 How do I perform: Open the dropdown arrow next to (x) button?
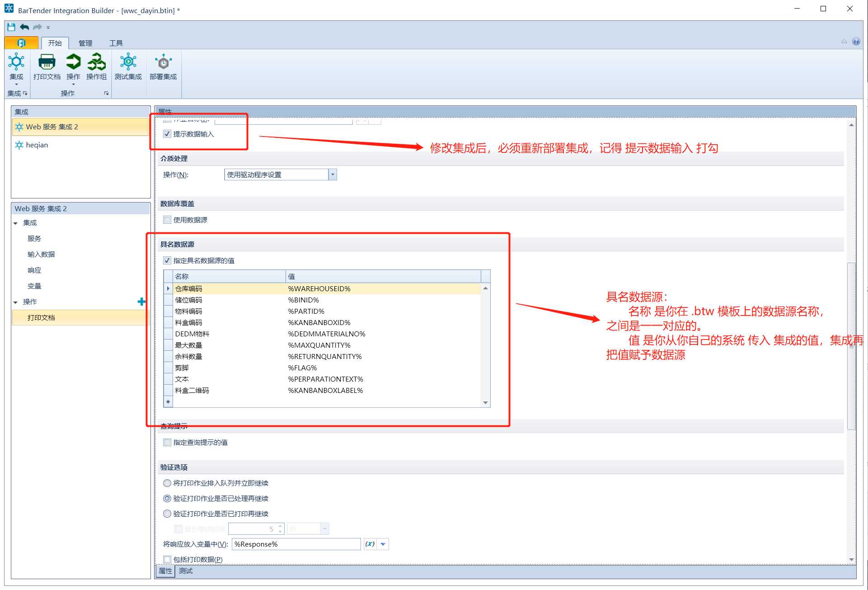click(383, 544)
